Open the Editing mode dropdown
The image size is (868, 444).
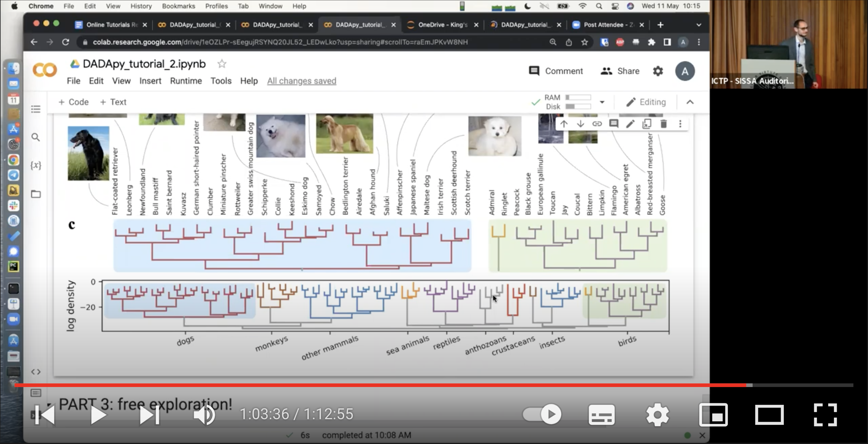(x=646, y=102)
